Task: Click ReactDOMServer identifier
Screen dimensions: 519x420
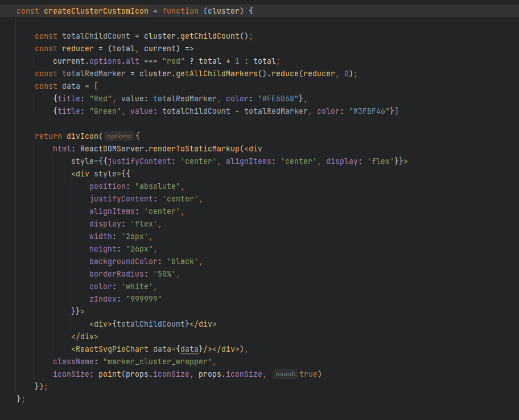Action: pos(112,149)
